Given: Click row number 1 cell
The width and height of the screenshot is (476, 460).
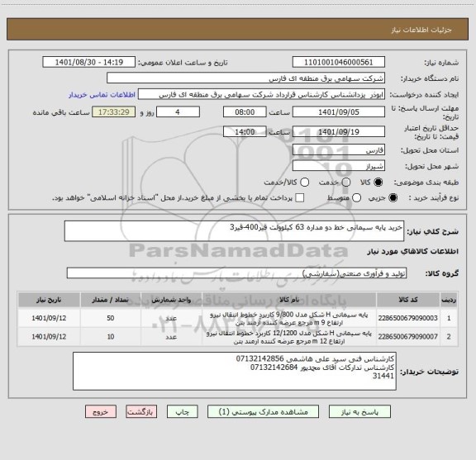Looking at the screenshot, I should (x=449, y=318).
